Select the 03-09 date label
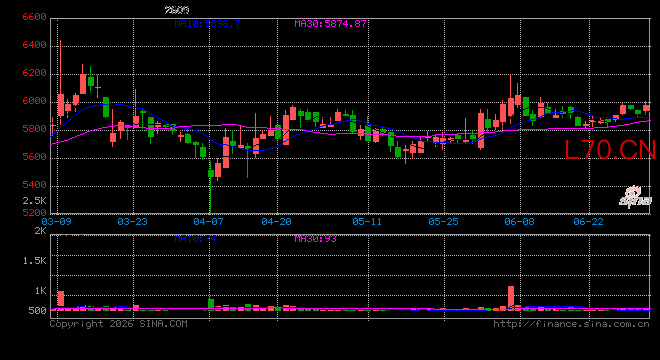 56,221
